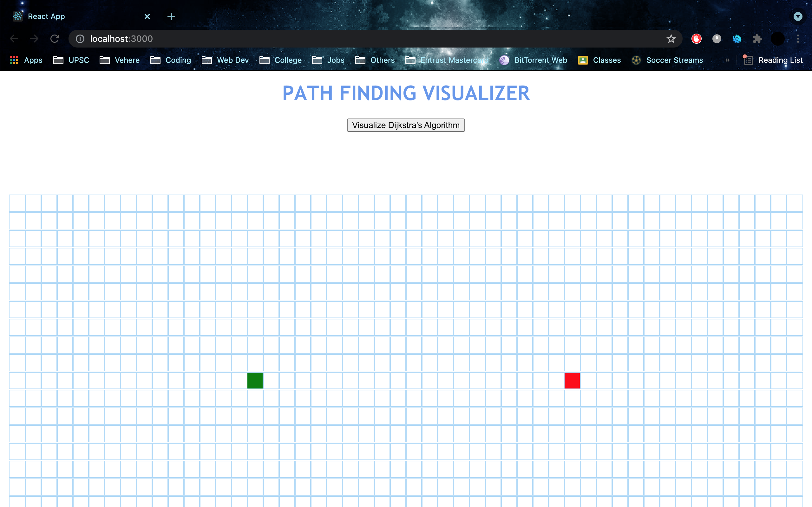Click the hand-shaped ad blocker extension icon
The height and width of the screenshot is (507, 812).
point(696,39)
